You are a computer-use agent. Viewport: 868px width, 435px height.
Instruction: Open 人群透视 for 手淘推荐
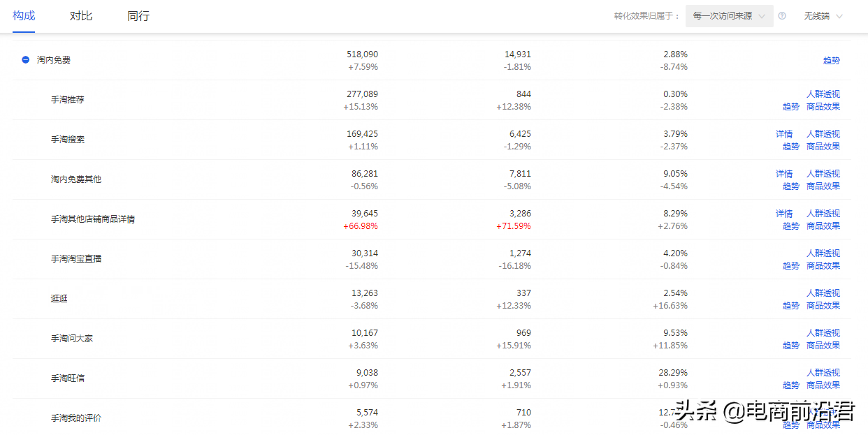coord(823,94)
